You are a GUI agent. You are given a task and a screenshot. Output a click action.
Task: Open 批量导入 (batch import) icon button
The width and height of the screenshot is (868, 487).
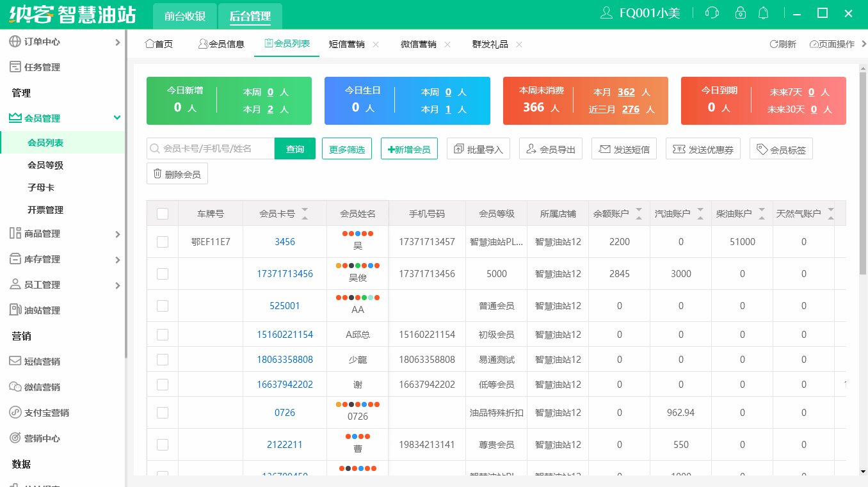coord(459,148)
